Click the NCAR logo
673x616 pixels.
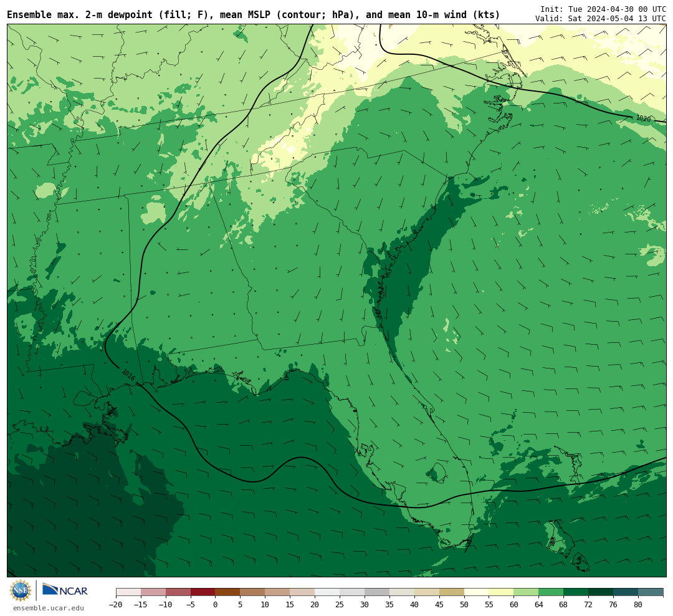65,590
